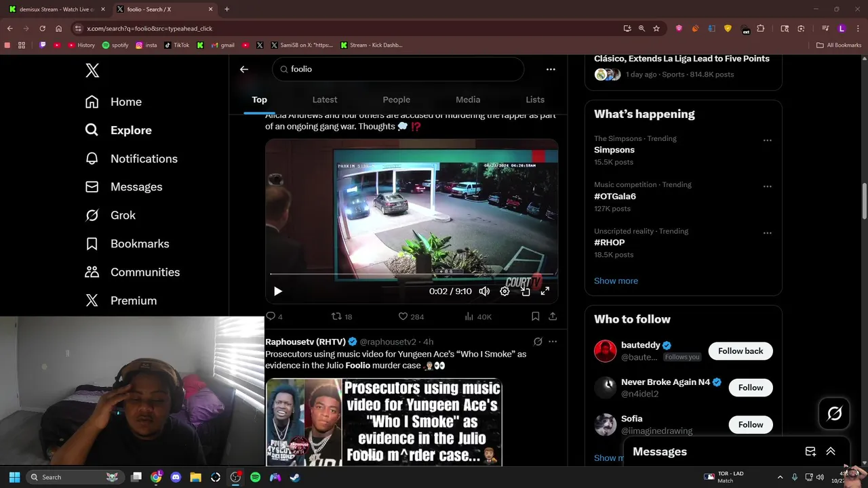Screen dimensions: 868x488
Task: Switch to the Top tab
Action: pos(260,100)
